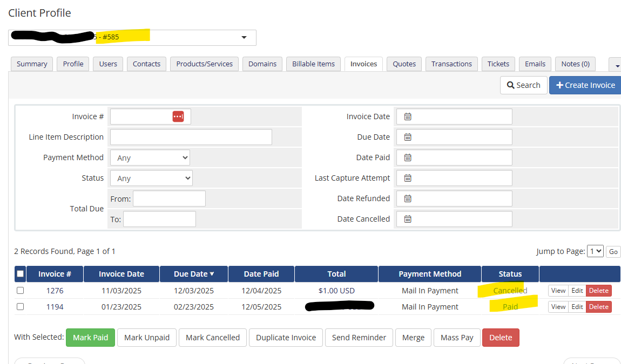Open the Status filter dropdown
This screenshot has height=364, width=621.
pos(151,178)
